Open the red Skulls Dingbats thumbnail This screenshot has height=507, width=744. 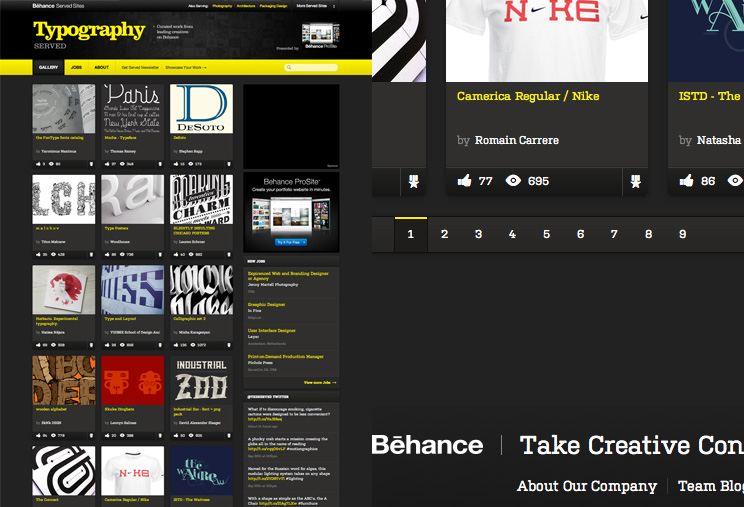[x=132, y=380]
